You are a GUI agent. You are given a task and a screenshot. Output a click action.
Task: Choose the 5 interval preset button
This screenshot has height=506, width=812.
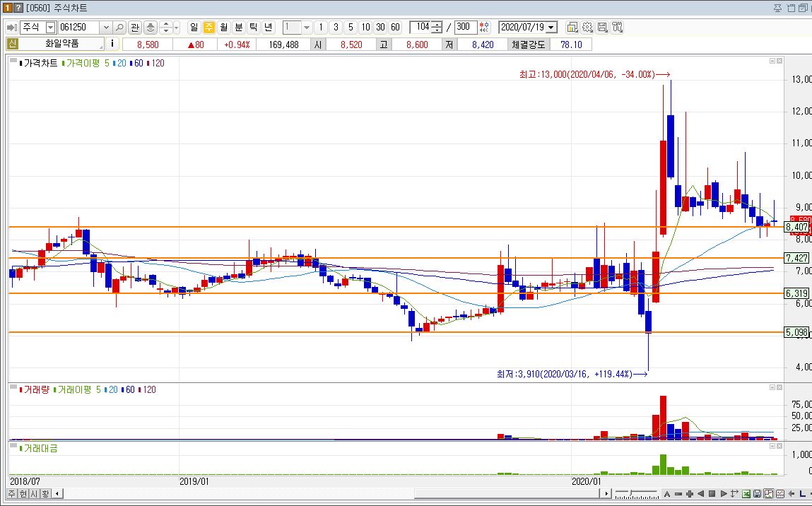click(x=351, y=28)
